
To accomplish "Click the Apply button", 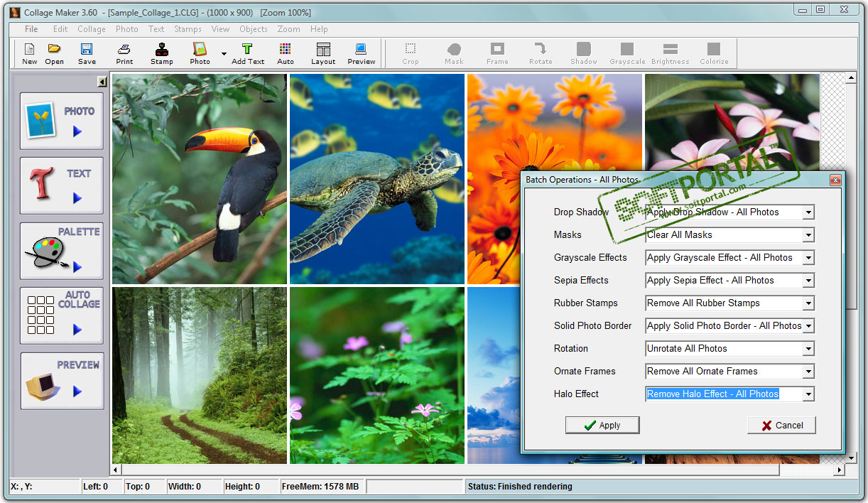I will click(x=602, y=425).
